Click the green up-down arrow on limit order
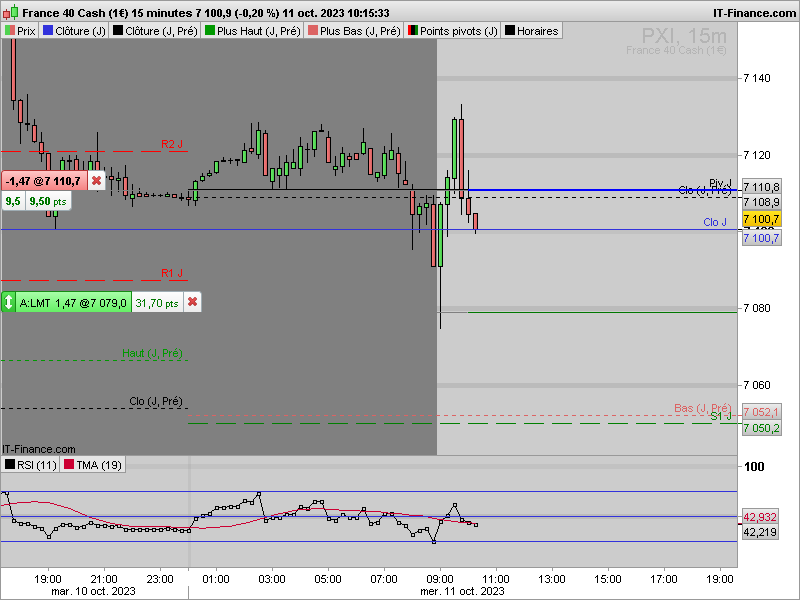800x600 pixels. 9,303
